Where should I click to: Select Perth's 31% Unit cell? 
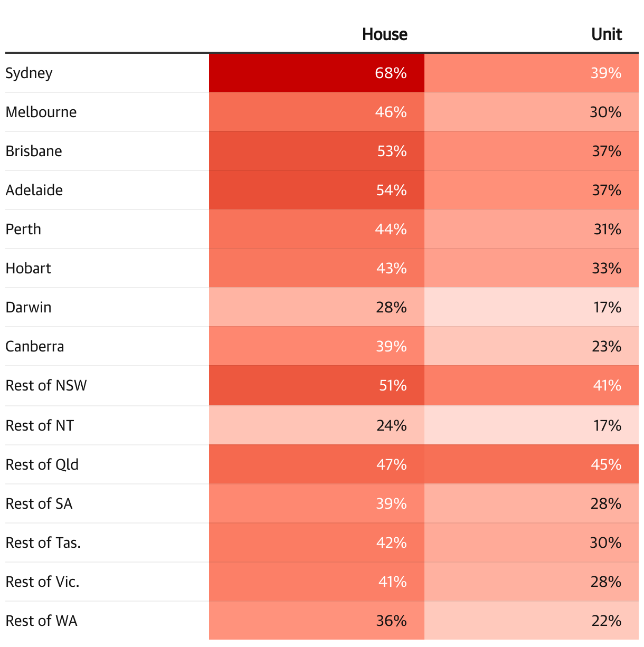pyautogui.click(x=531, y=229)
